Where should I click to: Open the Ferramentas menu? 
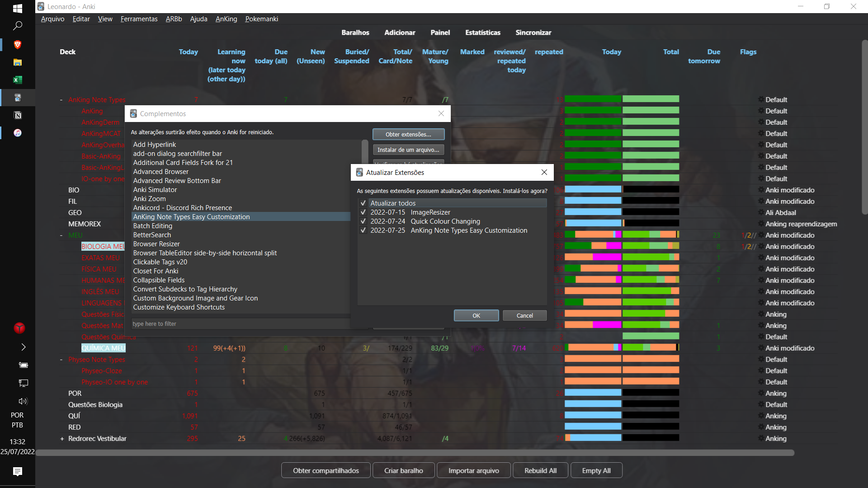(x=139, y=19)
